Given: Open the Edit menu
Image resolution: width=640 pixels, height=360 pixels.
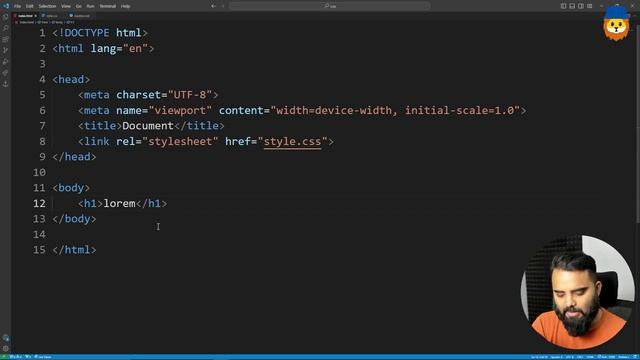Looking at the screenshot, I should pos(30,6).
